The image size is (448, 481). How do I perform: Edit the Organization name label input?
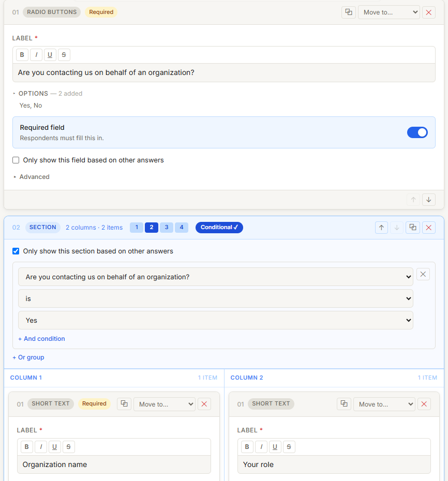(114, 465)
